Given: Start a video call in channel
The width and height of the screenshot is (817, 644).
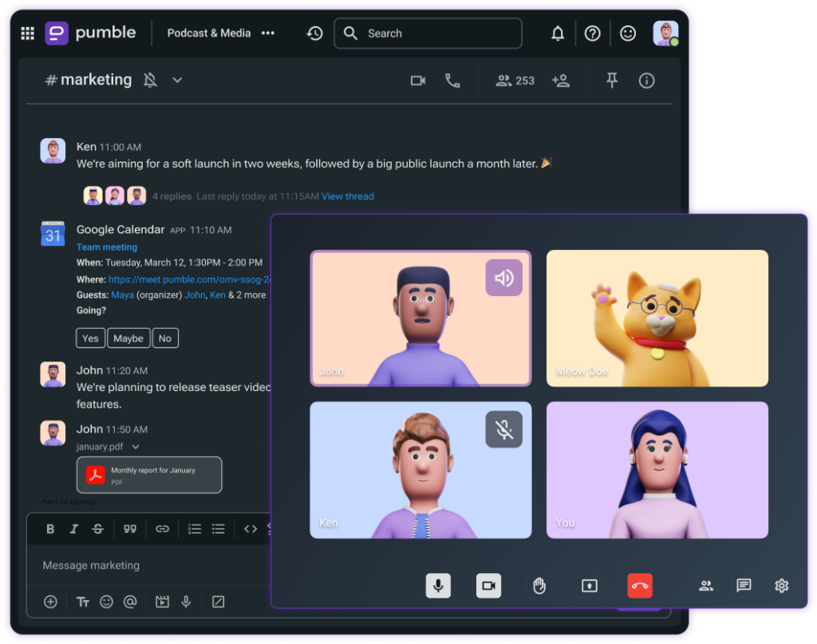Looking at the screenshot, I should (418, 81).
